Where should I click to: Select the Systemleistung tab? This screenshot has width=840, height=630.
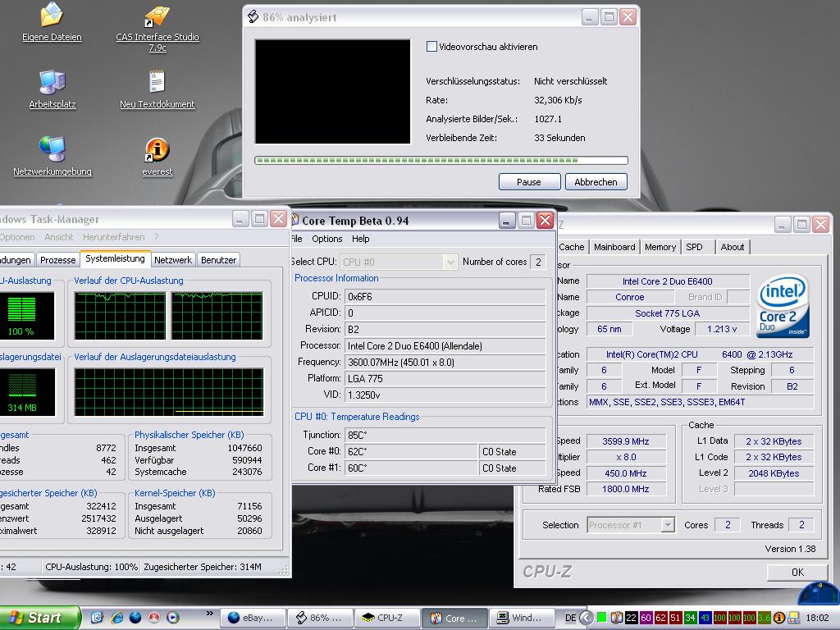tap(115, 258)
